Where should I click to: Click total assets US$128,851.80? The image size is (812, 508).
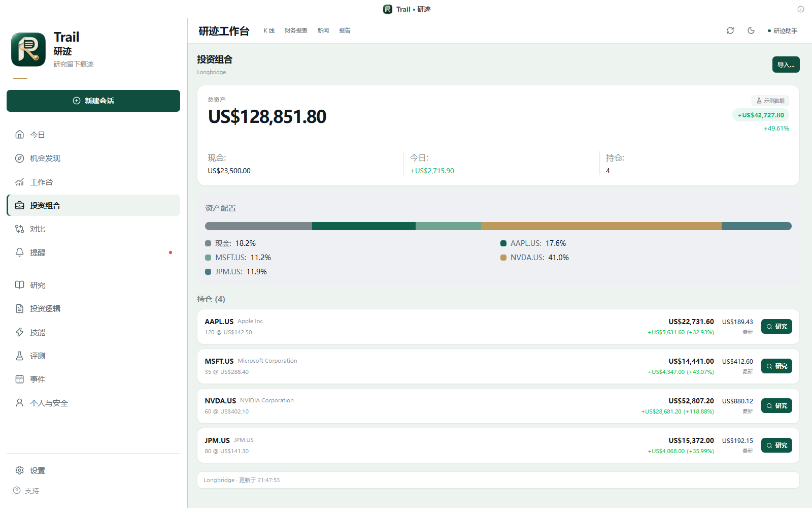[x=267, y=117]
